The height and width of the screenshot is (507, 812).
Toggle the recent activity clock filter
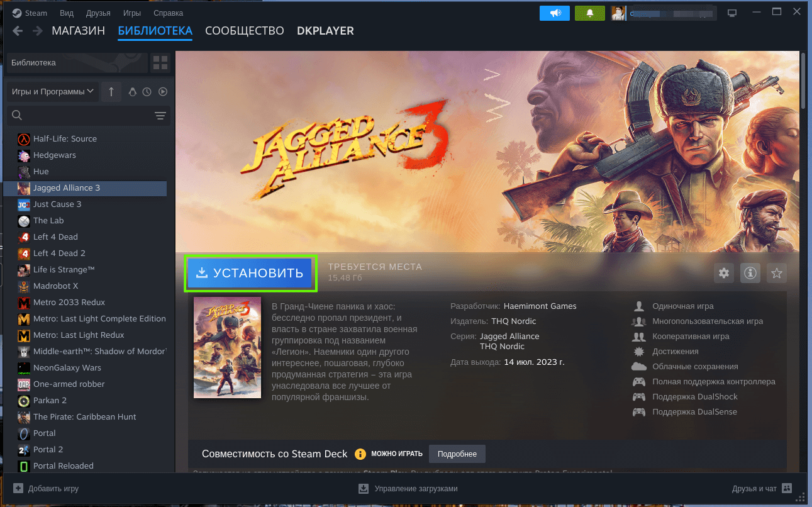point(147,92)
